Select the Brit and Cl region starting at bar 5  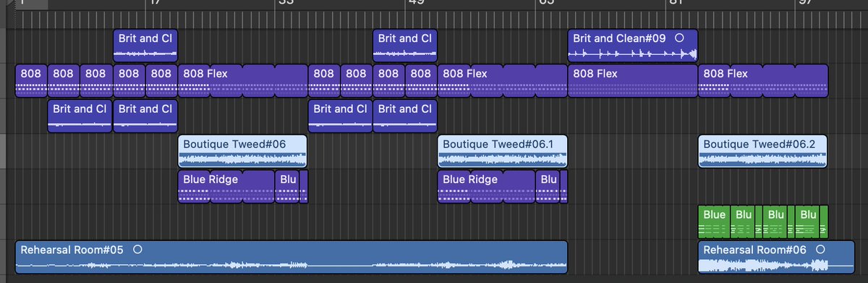80,116
